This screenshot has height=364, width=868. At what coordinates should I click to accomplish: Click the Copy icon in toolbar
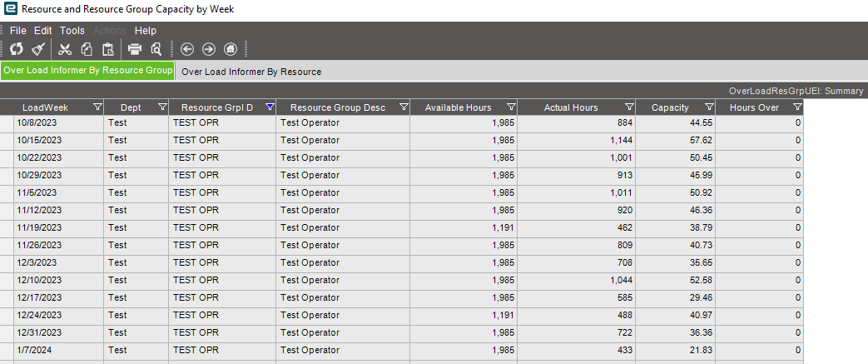coord(87,48)
